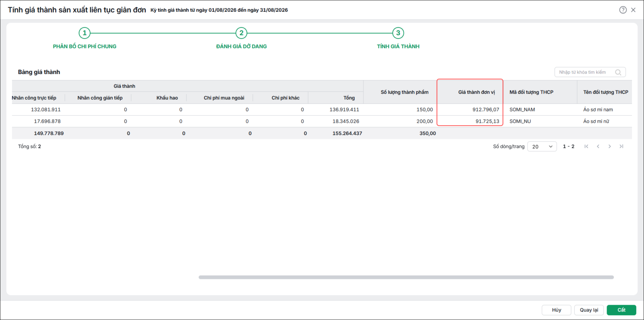Click the Hủy button

(x=557, y=310)
